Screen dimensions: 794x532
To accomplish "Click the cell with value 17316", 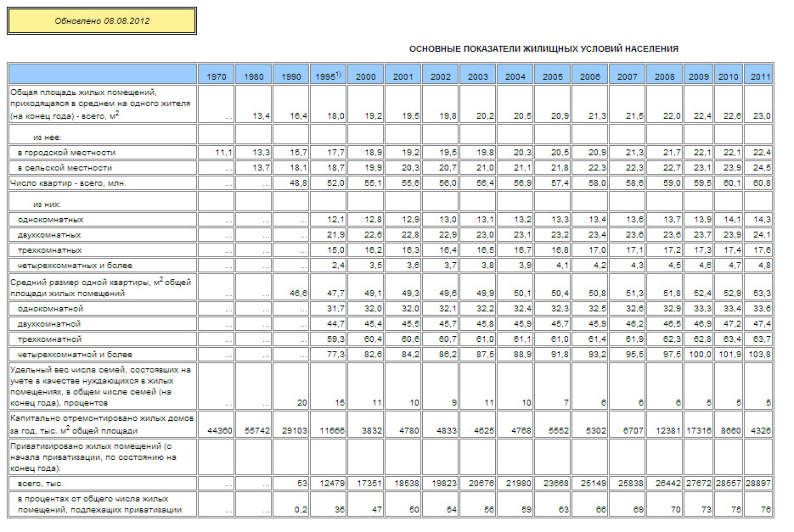I will [x=699, y=431].
